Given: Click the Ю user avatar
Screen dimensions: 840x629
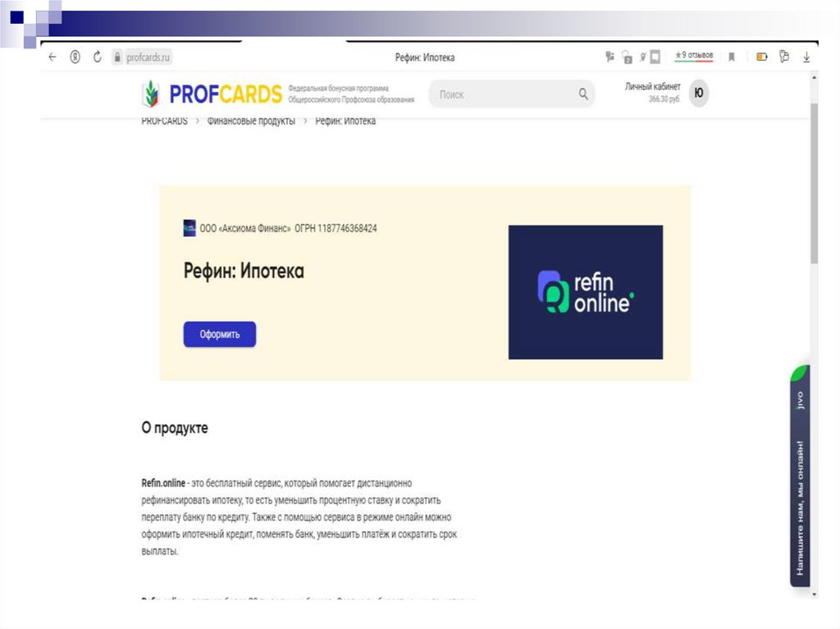Looking at the screenshot, I should click(699, 93).
